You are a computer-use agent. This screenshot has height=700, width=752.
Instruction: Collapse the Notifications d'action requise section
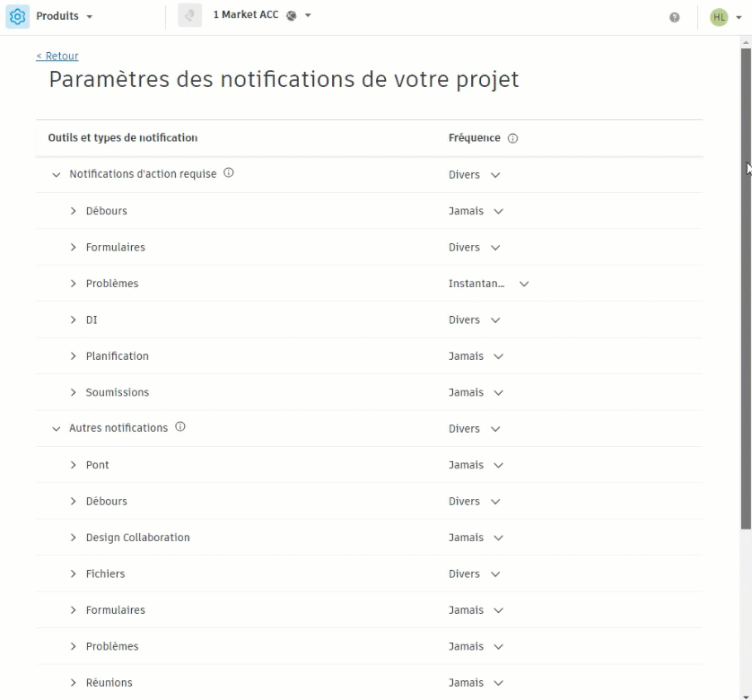pos(55,174)
